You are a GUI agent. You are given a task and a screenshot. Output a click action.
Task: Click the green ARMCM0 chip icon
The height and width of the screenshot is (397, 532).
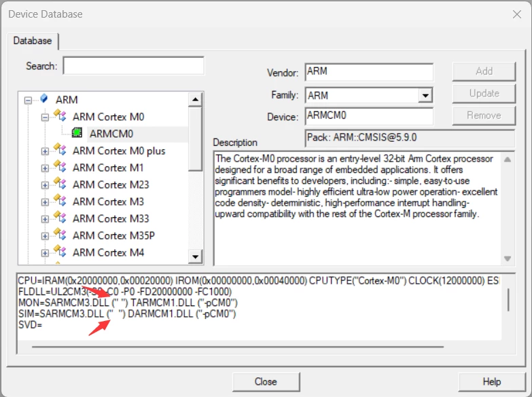[77, 132]
